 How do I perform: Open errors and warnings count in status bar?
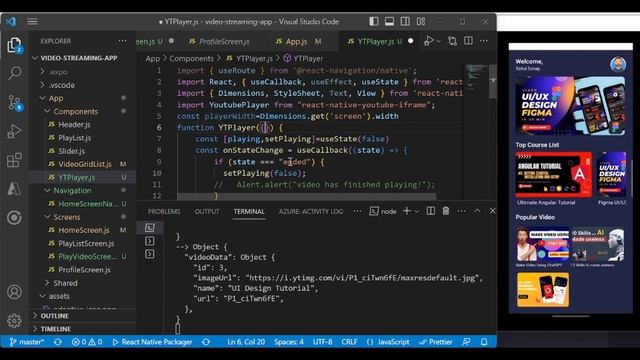pos(87,342)
